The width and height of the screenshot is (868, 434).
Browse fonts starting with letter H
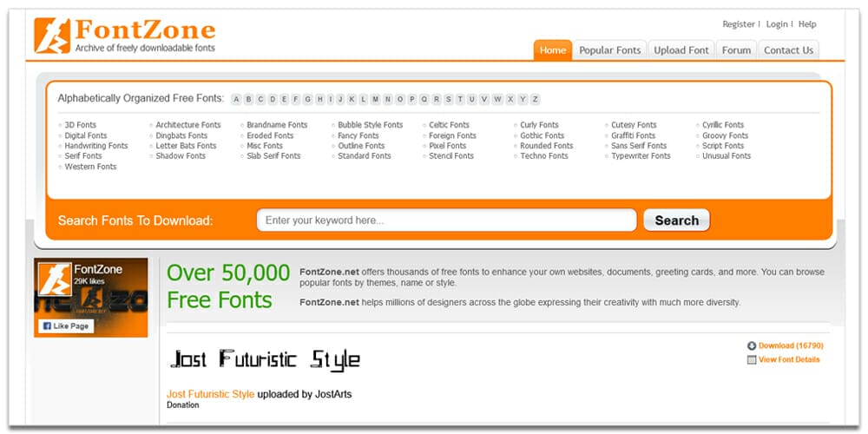pyautogui.click(x=319, y=100)
